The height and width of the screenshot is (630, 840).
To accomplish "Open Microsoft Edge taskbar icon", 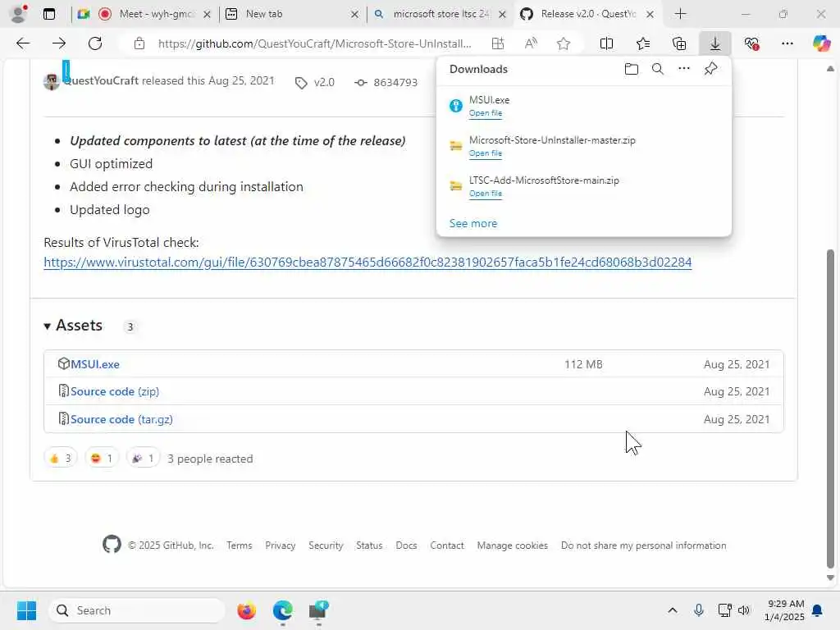I will point(282,610).
